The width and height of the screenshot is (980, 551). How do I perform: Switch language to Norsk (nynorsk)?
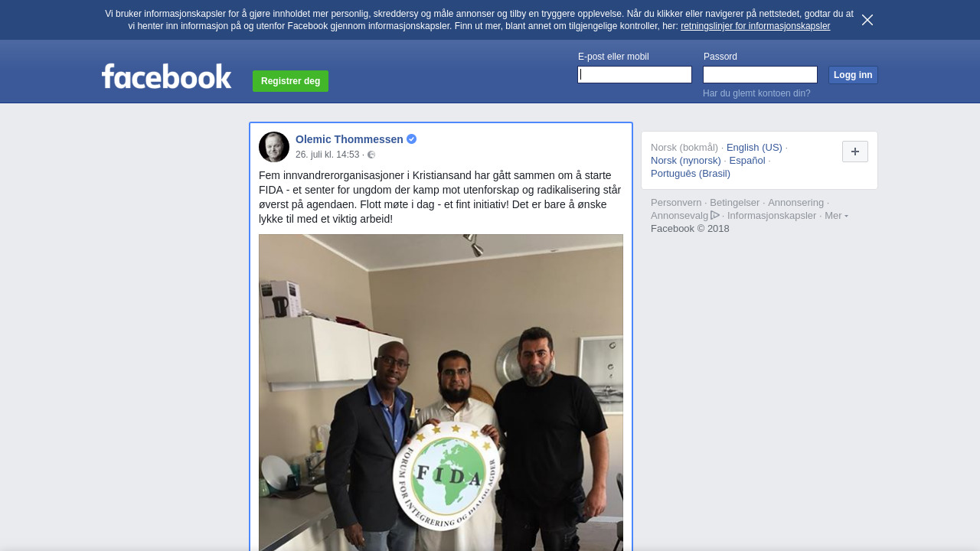point(686,161)
